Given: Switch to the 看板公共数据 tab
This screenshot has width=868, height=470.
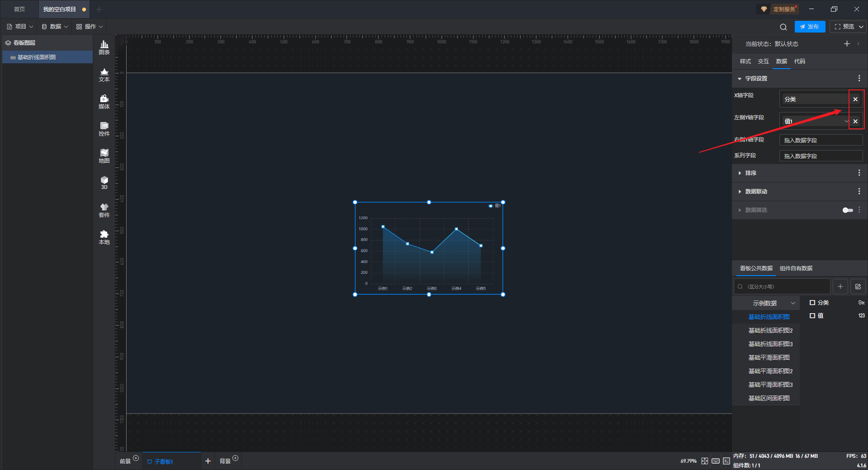Looking at the screenshot, I should (x=756, y=268).
